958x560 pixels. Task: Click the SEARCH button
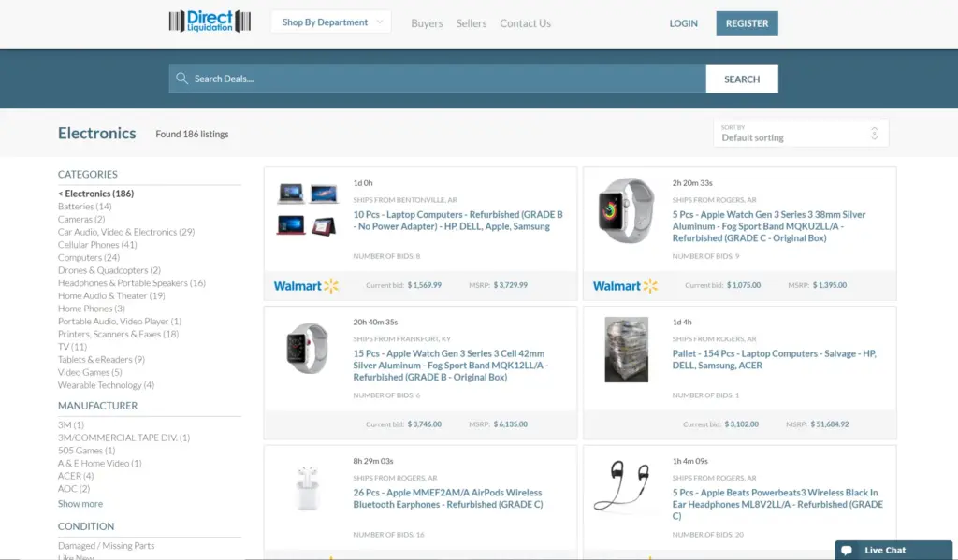tap(742, 79)
